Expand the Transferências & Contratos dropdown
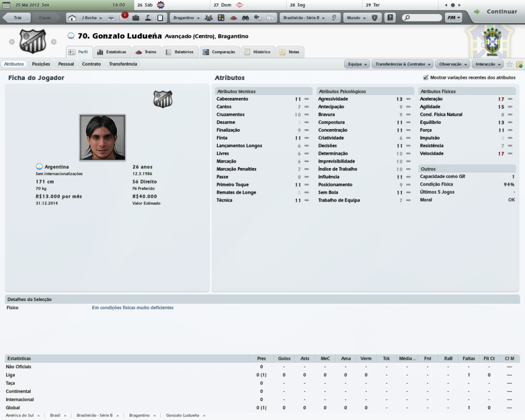Image resolution: width=525 pixels, height=420 pixels. 402,64
